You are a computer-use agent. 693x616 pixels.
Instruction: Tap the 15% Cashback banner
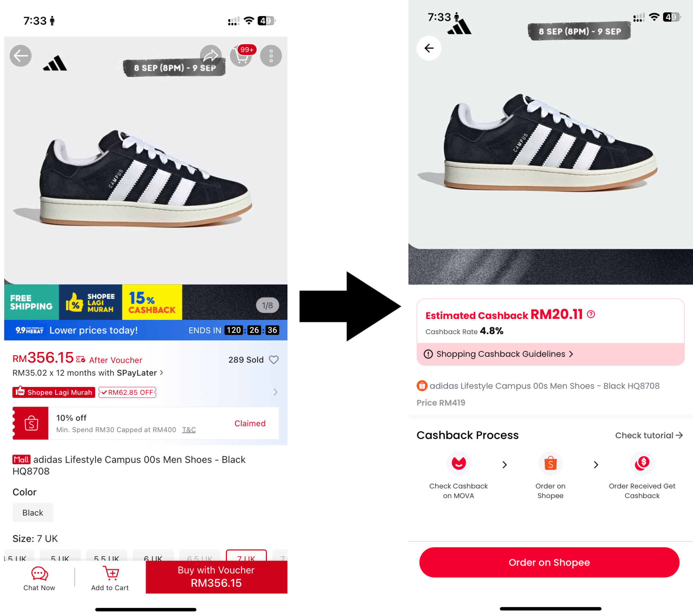(x=152, y=302)
